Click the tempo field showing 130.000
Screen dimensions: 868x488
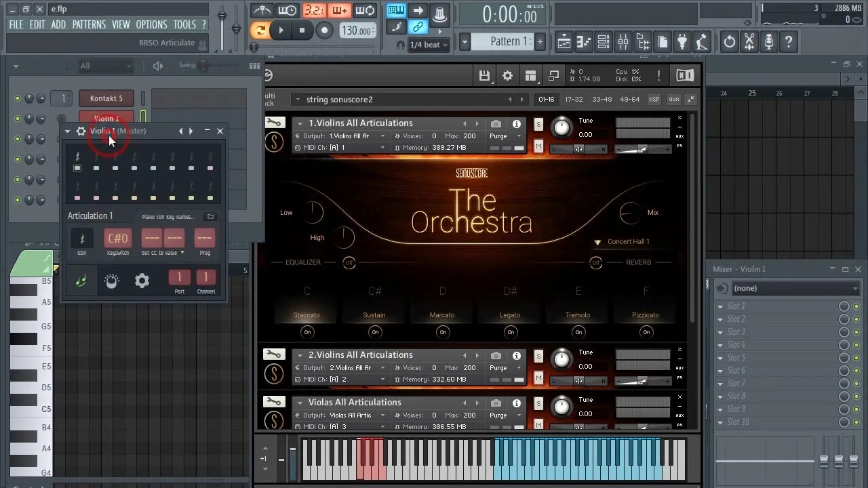[x=357, y=30]
